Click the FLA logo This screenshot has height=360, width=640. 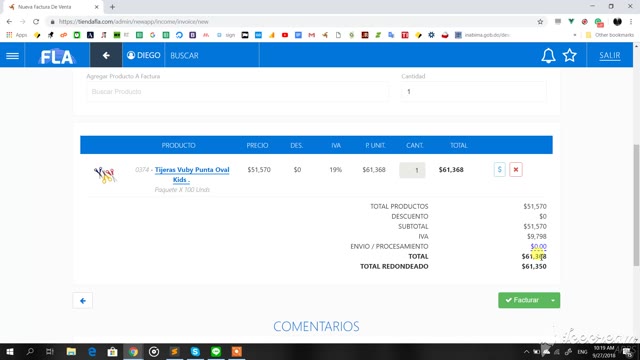57,56
